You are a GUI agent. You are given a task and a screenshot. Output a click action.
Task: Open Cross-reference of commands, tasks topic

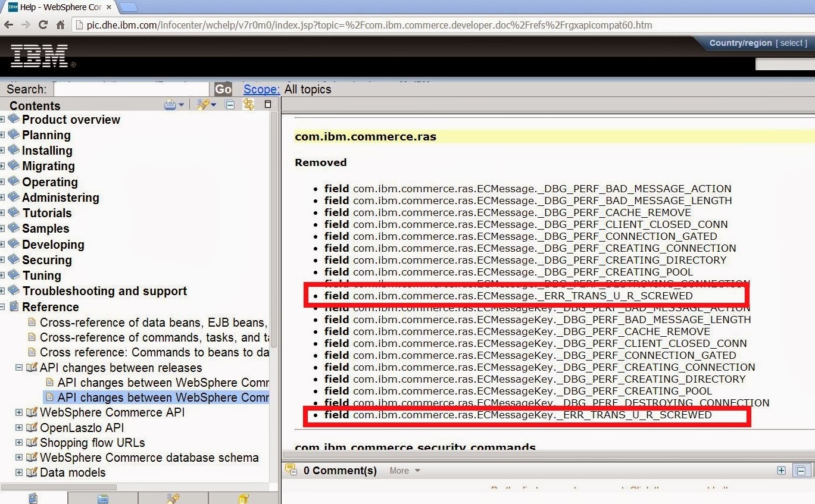point(154,337)
